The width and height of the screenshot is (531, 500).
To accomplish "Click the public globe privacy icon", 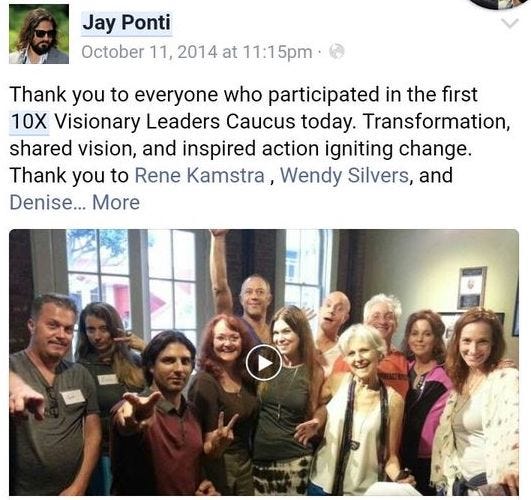I will (337, 51).
